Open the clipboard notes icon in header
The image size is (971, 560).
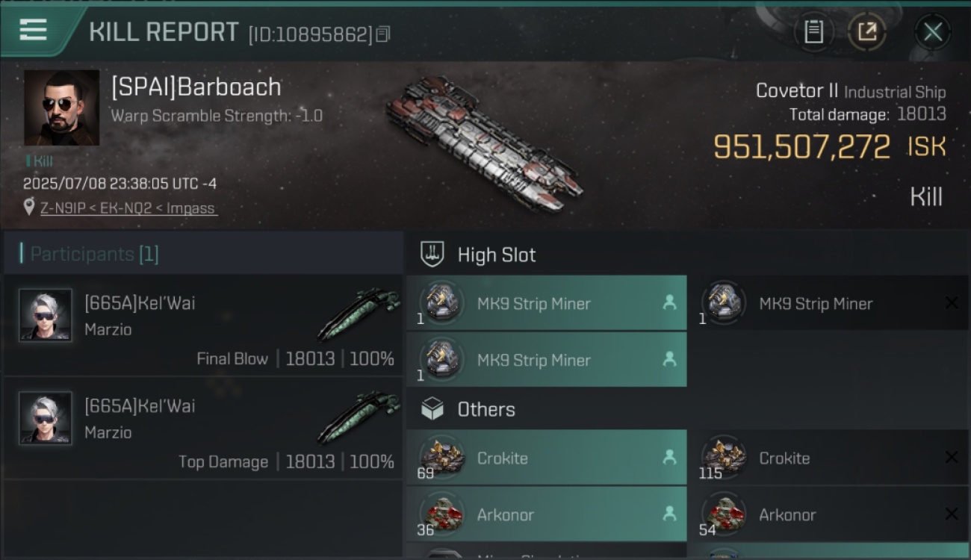(813, 32)
